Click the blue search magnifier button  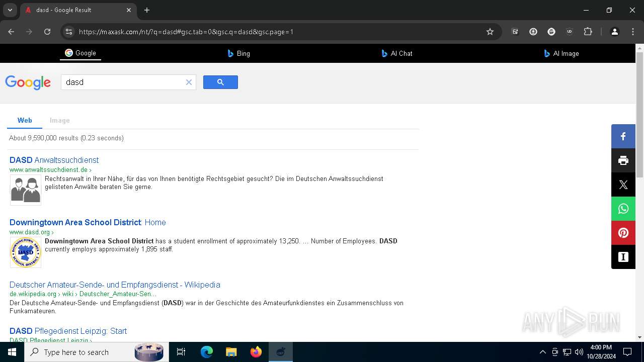tap(220, 82)
